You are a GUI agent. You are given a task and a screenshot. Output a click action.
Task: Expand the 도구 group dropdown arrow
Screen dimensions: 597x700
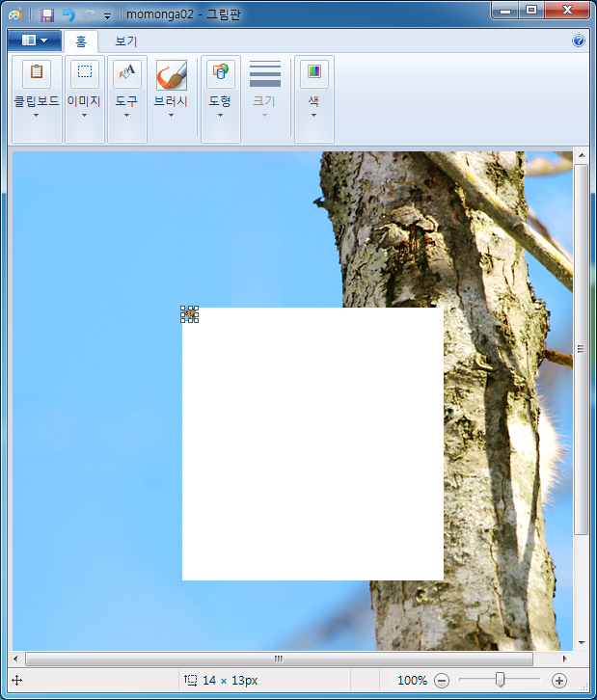tap(126, 115)
